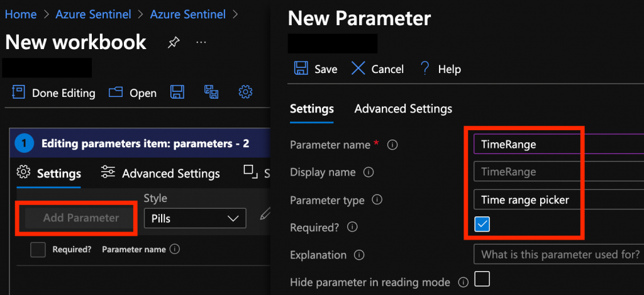Click the second Azure Sentinel breadcrumb
Screen dimensions: 644x295
(187, 14)
